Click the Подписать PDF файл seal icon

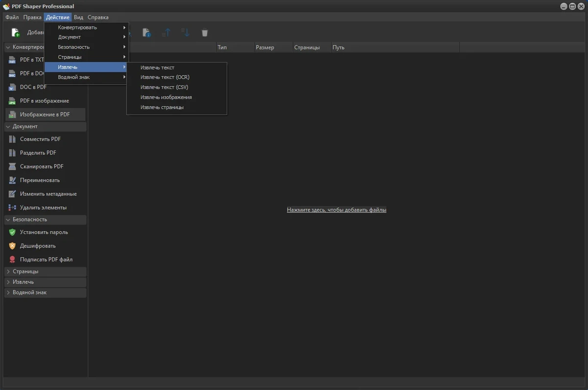pyautogui.click(x=12, y=260)
